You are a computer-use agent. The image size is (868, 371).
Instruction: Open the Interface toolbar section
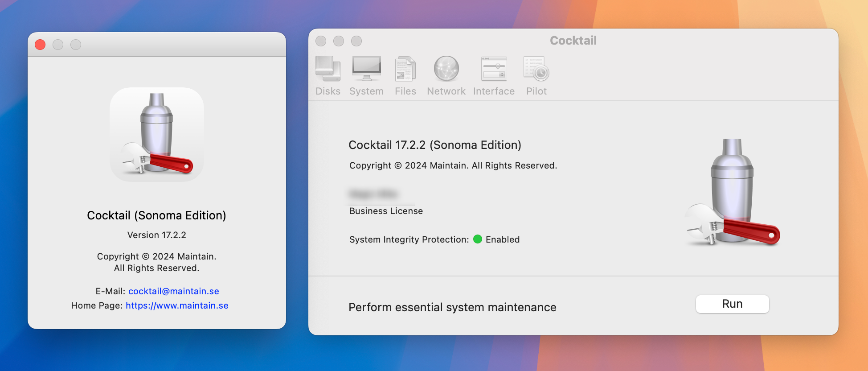[x=494, y=76]
